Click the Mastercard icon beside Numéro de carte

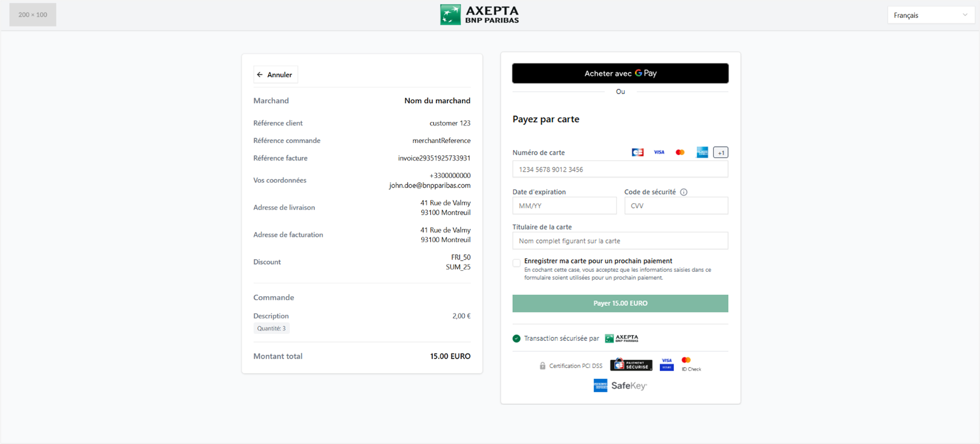(x=680, y=153)
